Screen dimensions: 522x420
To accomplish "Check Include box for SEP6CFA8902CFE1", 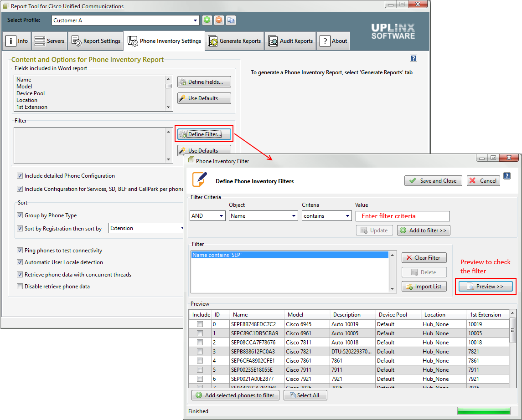I will (x=200, y=360).
